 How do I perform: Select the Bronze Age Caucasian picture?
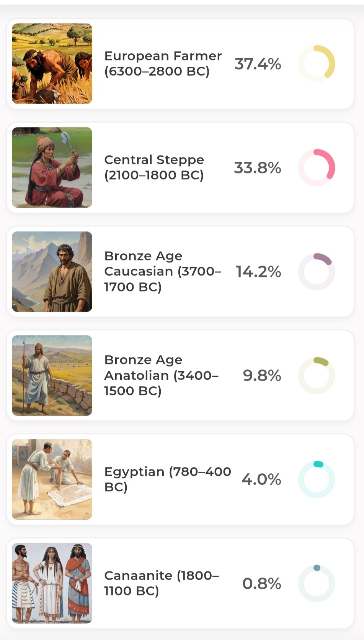[x=52, y=272]
